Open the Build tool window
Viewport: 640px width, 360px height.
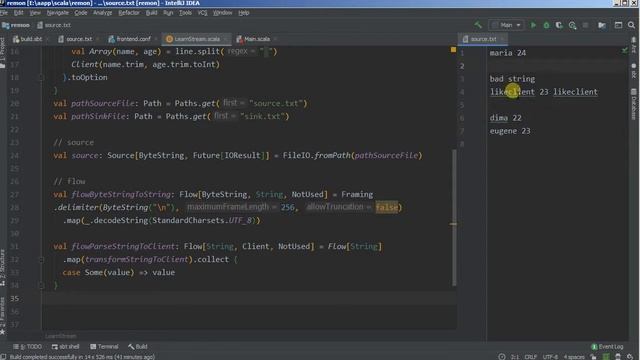point(138,347)
